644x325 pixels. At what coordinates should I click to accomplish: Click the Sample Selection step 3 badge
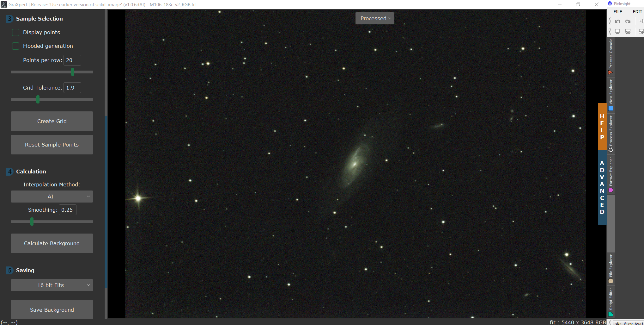tap(9, 19)
